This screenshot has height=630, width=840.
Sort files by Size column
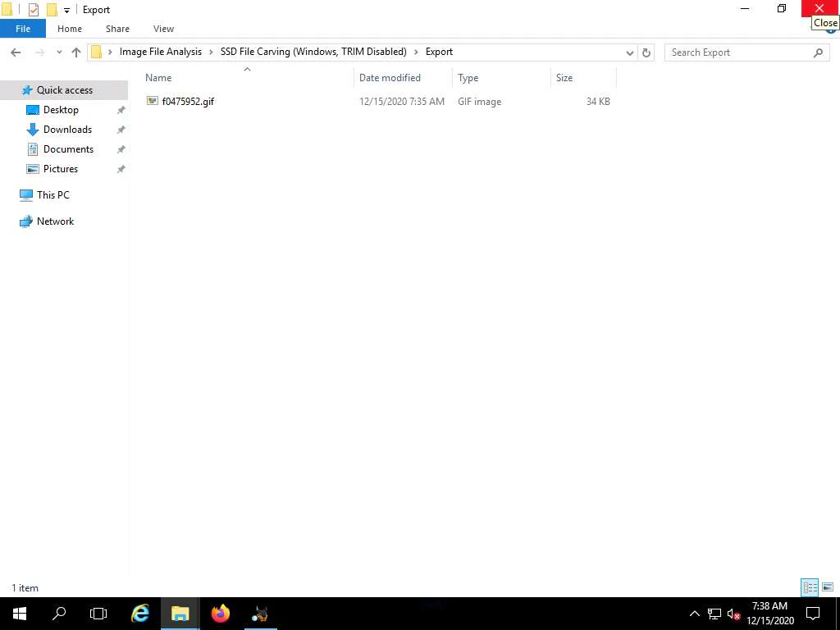point(583,78)
